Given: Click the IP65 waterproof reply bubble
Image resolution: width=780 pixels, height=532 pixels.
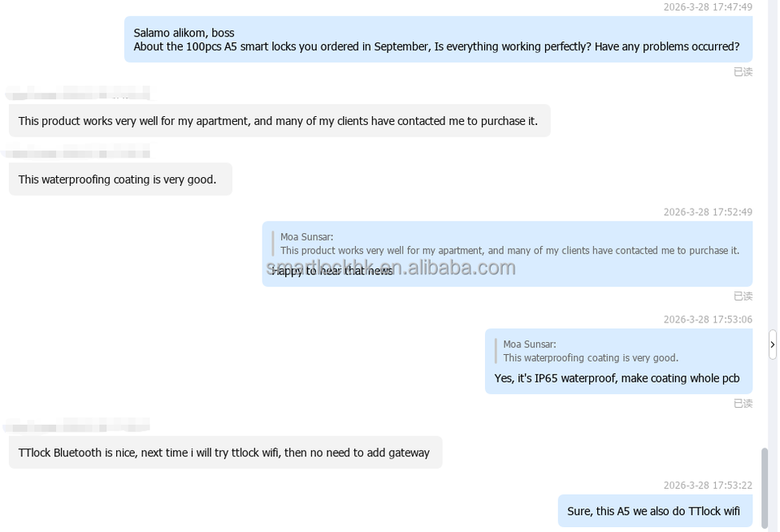Looking at the screenshot, I should click(x=619, y=361).
